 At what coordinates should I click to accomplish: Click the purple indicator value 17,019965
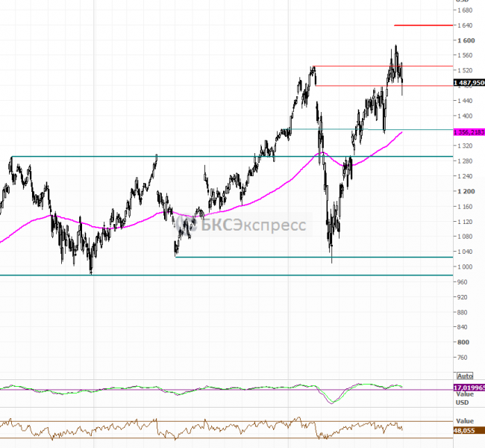point(469,388)
